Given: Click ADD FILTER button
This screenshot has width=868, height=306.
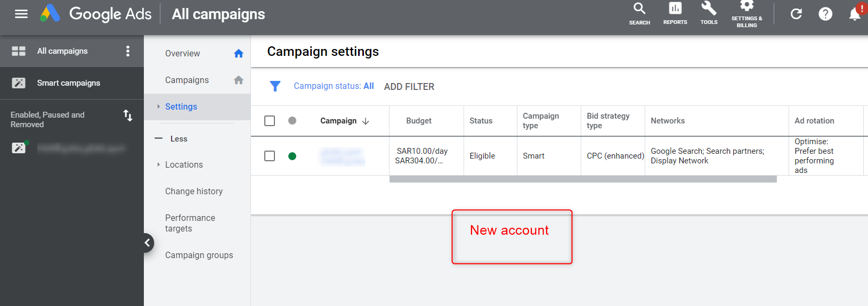Looking at the screenshot, I should click(x=409, y=87).
